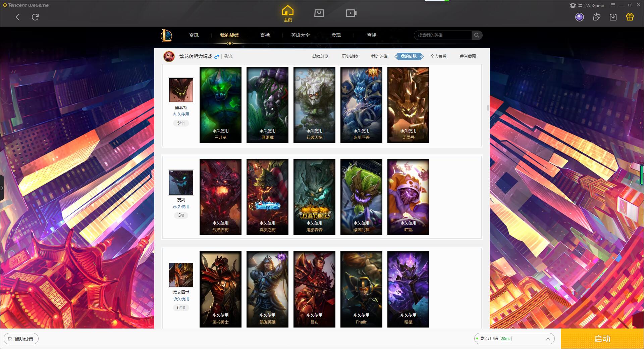This screenshot has height=349, width=644.
Task: Click the 三叶草 skin card
Action: [x=220, y=105]
